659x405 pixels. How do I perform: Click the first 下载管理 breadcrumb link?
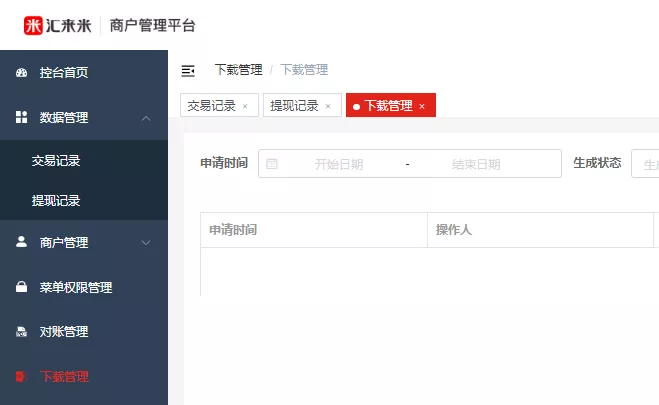(x=238, y=70)
